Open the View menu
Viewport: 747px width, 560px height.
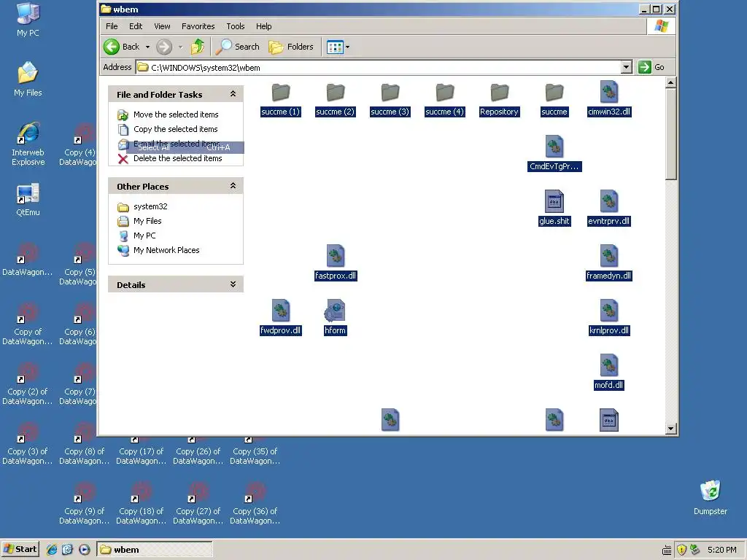coord(162,26)
